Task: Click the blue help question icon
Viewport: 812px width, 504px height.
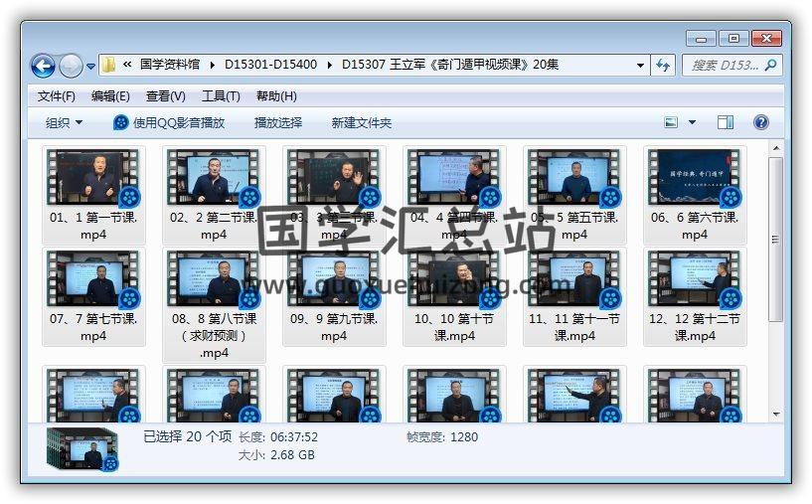Action: (760, 122)
